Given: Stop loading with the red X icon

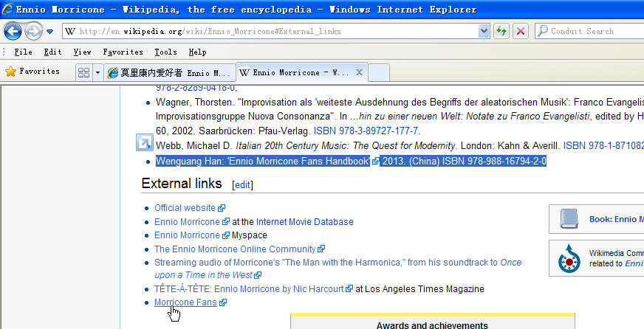Looking at the screenshot, I should tap(521, 31).
